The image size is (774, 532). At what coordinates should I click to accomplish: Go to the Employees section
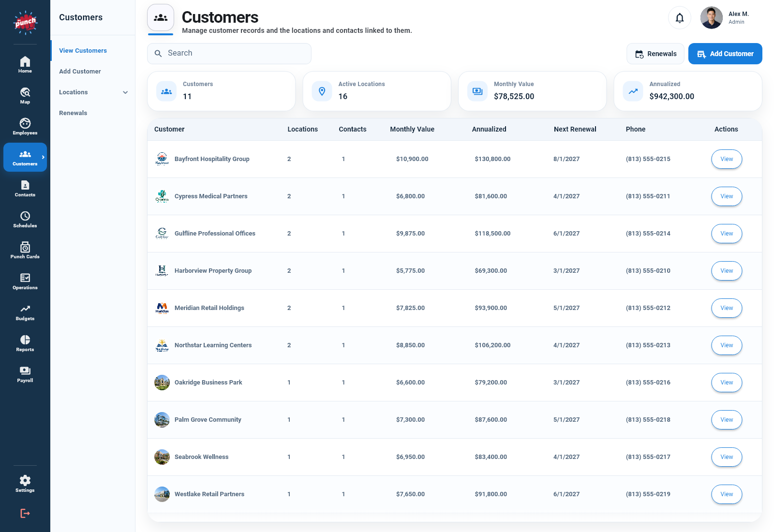pos(25,126)
